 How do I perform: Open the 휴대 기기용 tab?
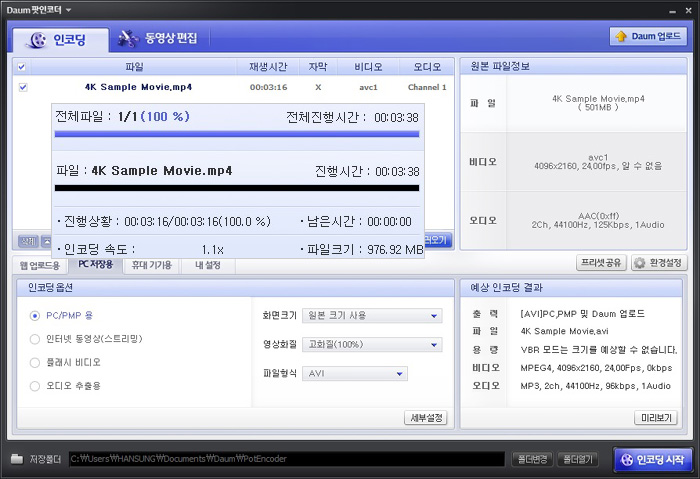click(151, 265)
